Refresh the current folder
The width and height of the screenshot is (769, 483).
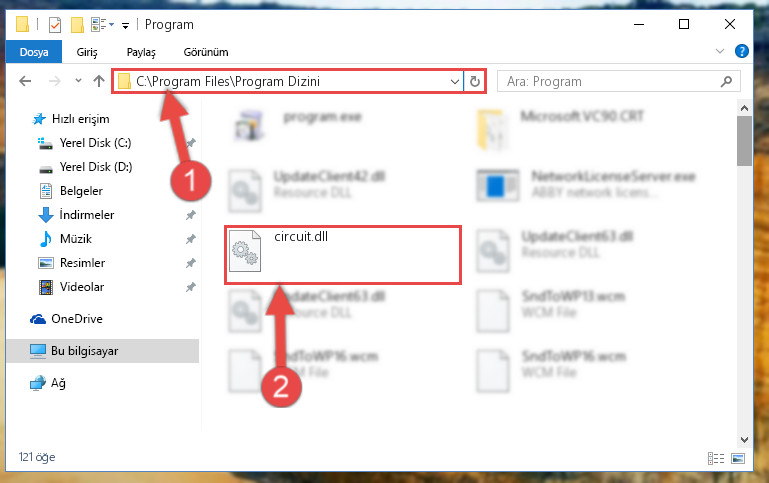click(474, 81)
